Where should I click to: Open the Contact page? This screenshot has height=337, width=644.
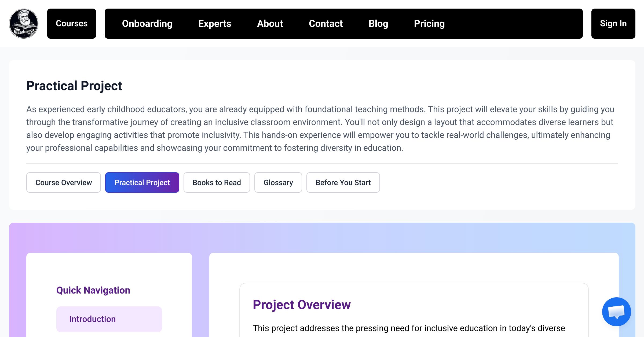326,24
